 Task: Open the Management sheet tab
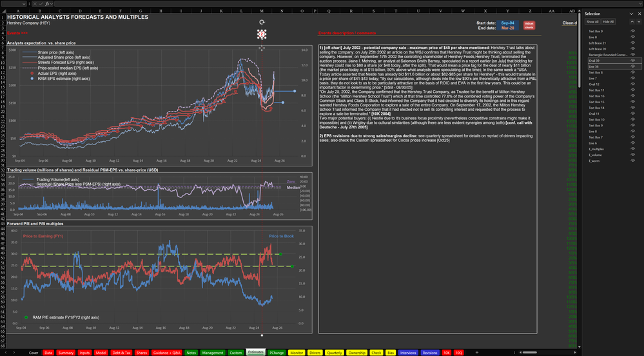[x=213, y=353]
